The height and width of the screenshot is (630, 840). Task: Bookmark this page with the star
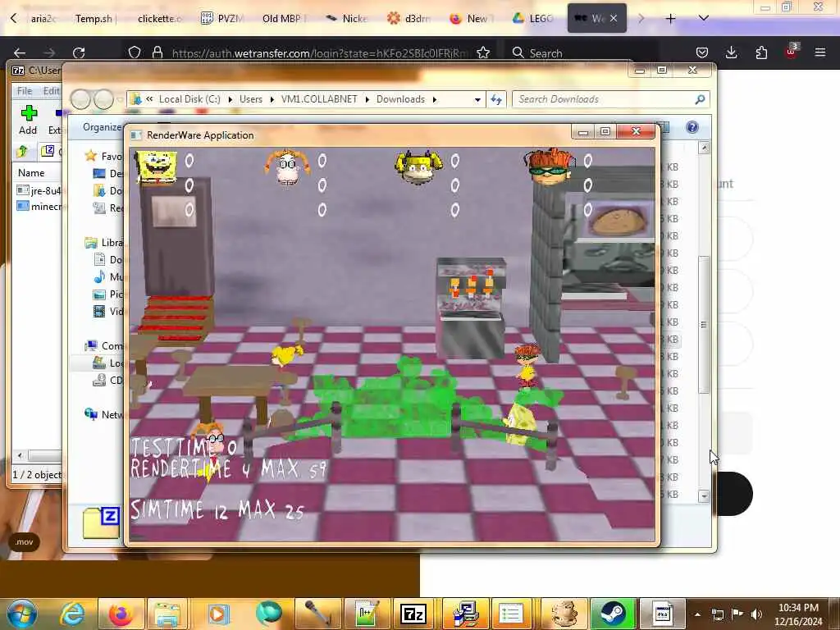click(483, 52)
